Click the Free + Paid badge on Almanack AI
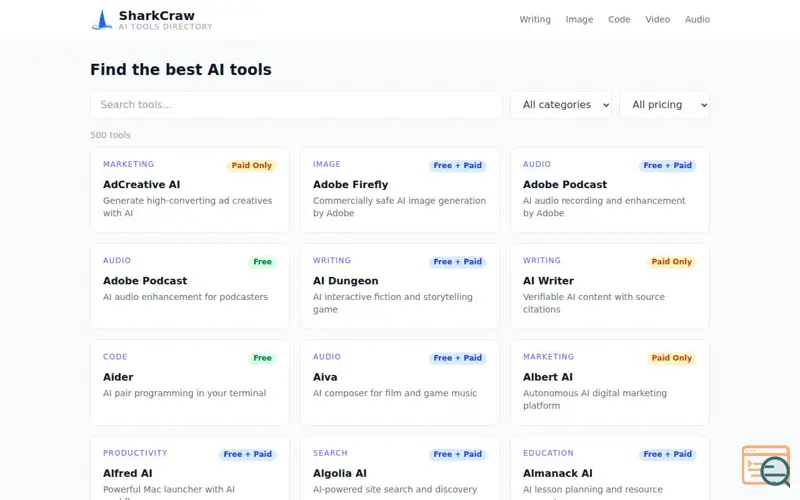 point(668,454)
